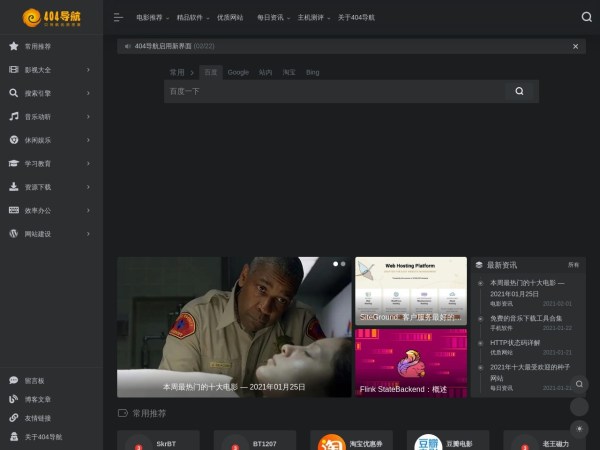Open the 优质网站 top menu
Image resolution: width=600 pixels, height=450 pixels.
230,18
